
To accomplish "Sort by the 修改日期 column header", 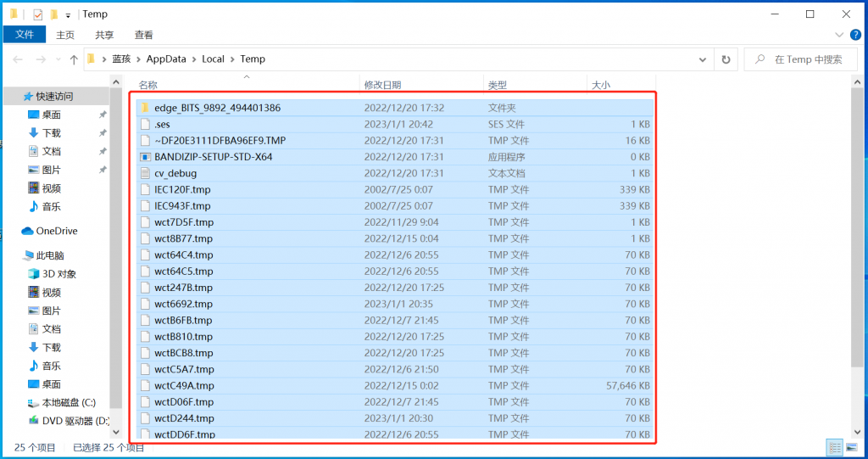I will 382,85.
